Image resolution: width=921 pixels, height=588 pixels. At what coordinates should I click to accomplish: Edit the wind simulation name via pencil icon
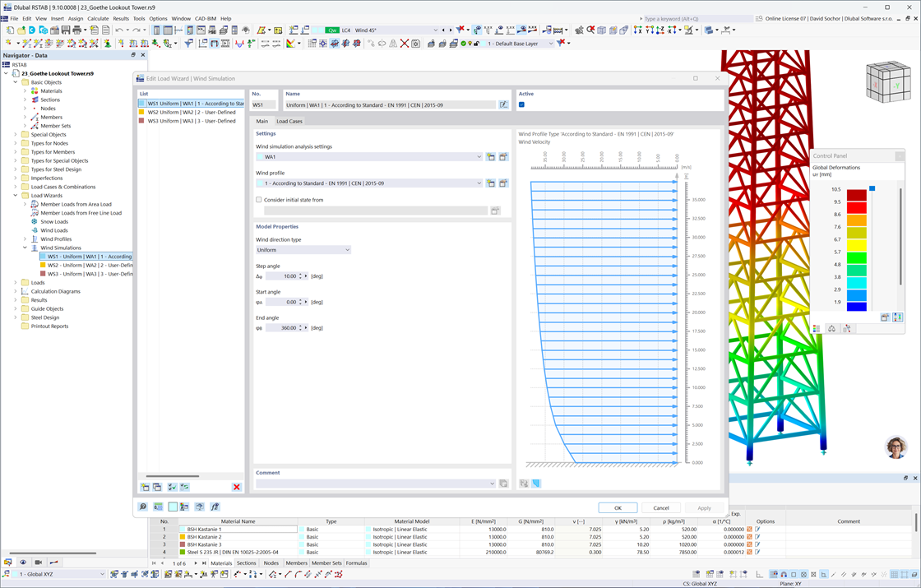coord(502,104)
